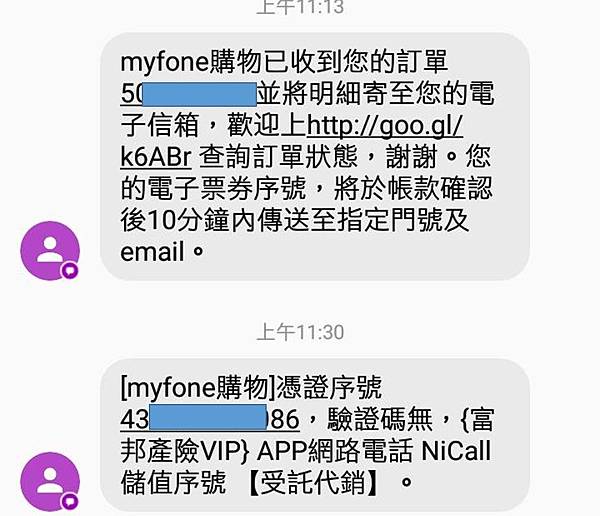Tap the 上午11:30 timestamp

[300, 332]
